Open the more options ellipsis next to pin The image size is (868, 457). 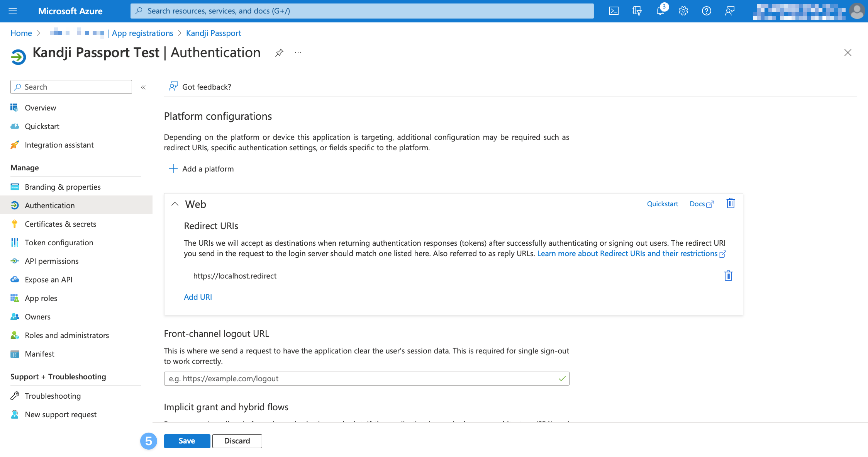297,53
